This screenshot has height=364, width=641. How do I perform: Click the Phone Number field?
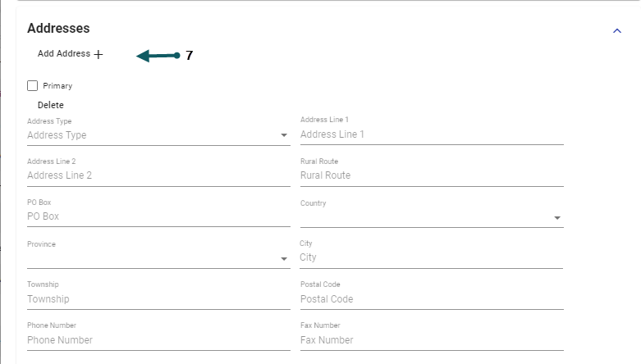click(x=158, y=340)
